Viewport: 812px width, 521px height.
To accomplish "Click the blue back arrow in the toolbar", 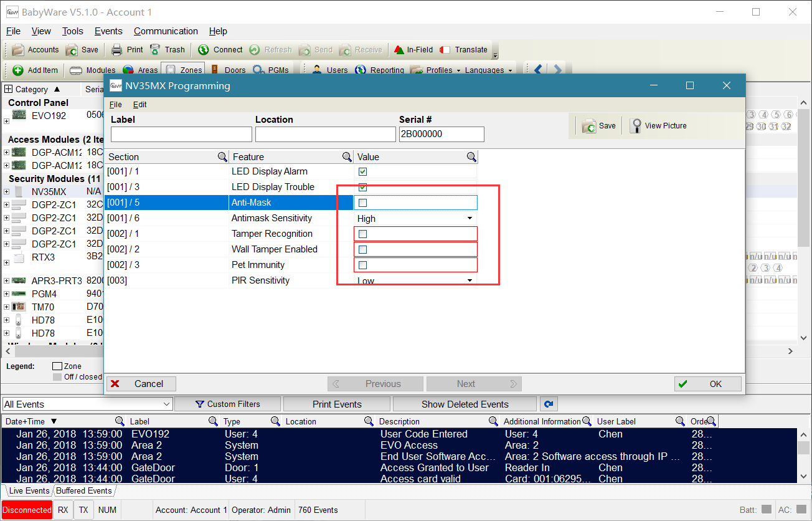I will (x=539, y=70).
